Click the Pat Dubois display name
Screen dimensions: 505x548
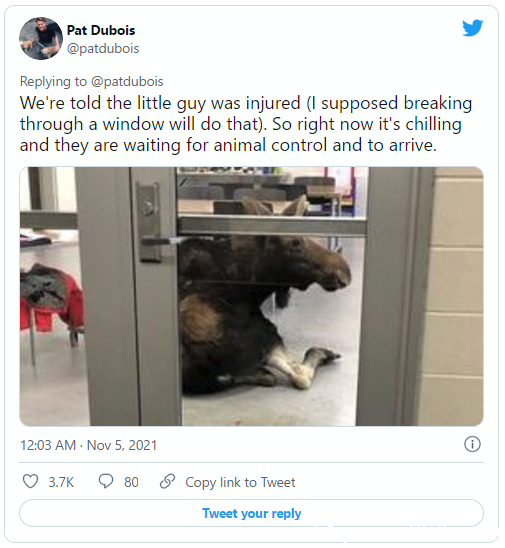101,30
